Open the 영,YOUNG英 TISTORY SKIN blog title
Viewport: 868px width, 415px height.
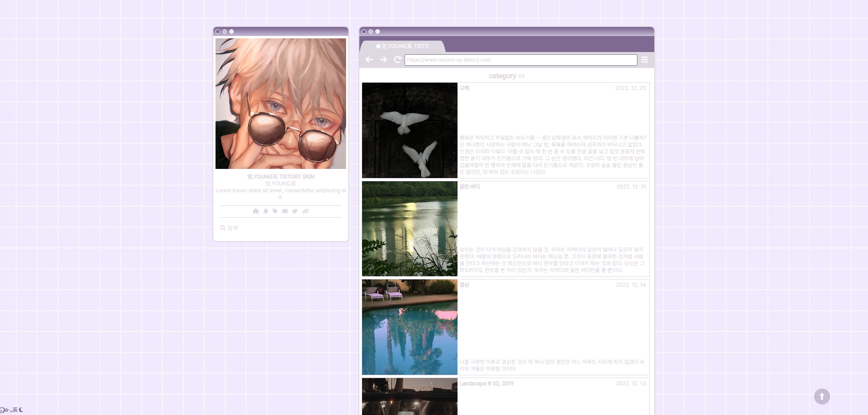[x=281, y=177]
